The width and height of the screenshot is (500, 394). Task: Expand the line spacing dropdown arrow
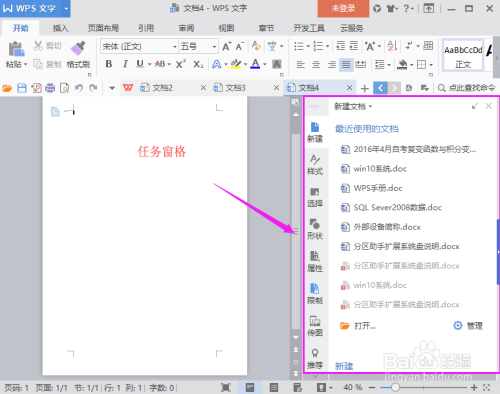(389, 64)
